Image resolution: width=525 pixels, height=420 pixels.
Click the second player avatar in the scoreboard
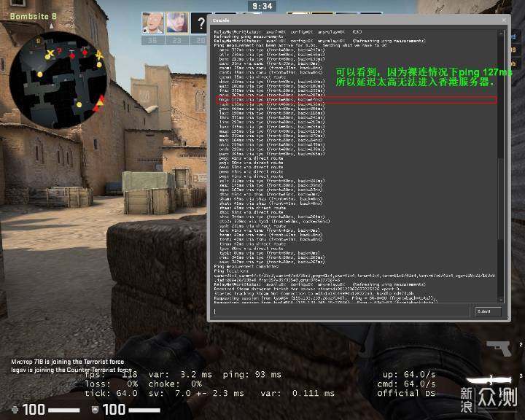[176, 23]
